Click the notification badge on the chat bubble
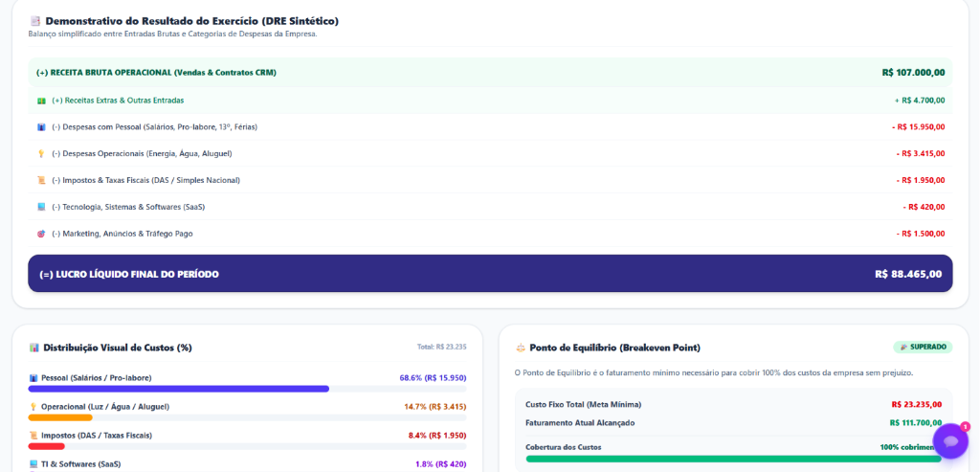 point(965,426)
